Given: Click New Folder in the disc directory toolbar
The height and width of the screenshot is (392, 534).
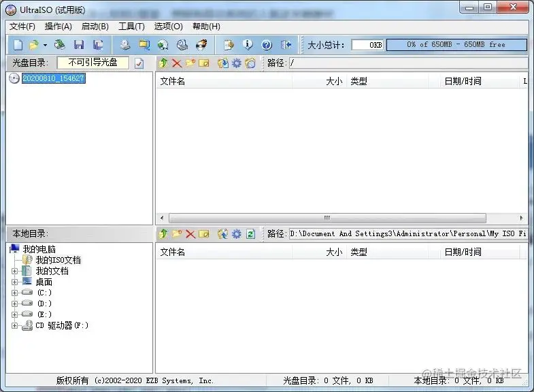Looking at the screenshot, I should 190,63.
